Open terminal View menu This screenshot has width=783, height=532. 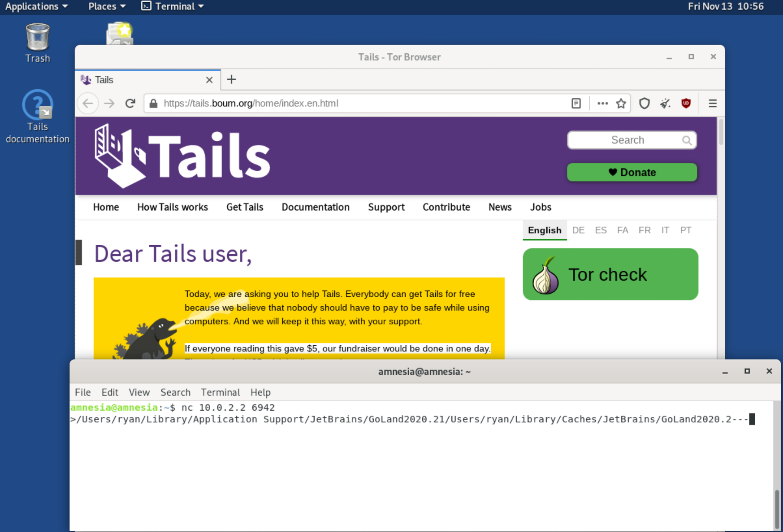(139, 393)
